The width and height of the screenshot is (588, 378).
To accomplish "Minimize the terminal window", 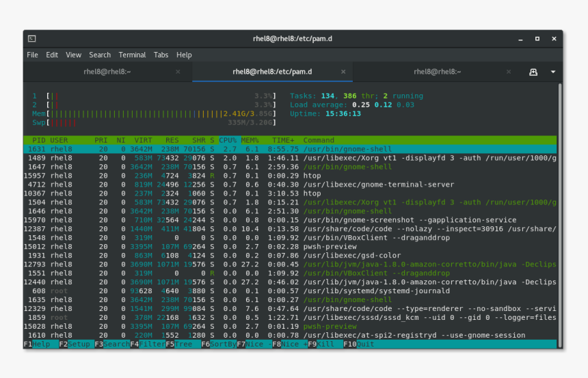I will (520, 39).
